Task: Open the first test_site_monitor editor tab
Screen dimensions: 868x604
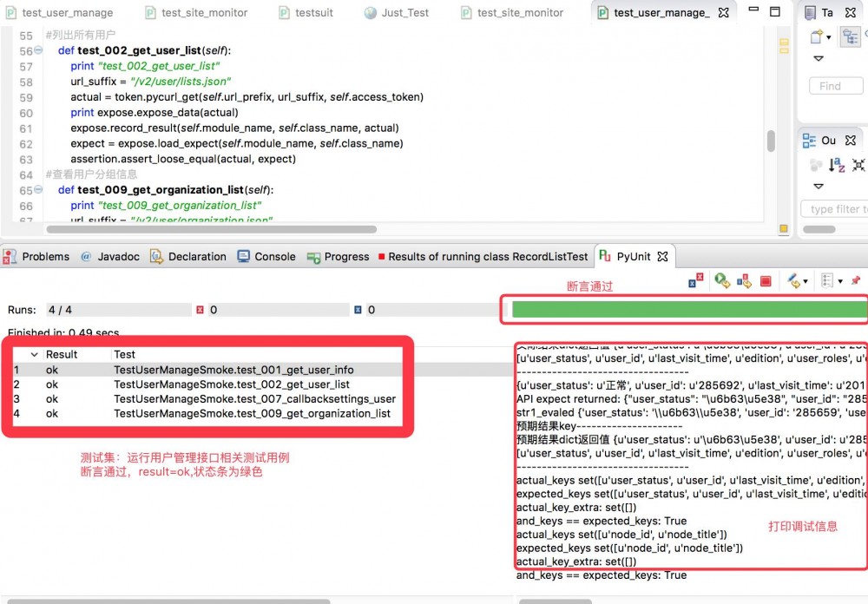Action: pyautogui.click(x=196, y=12)
